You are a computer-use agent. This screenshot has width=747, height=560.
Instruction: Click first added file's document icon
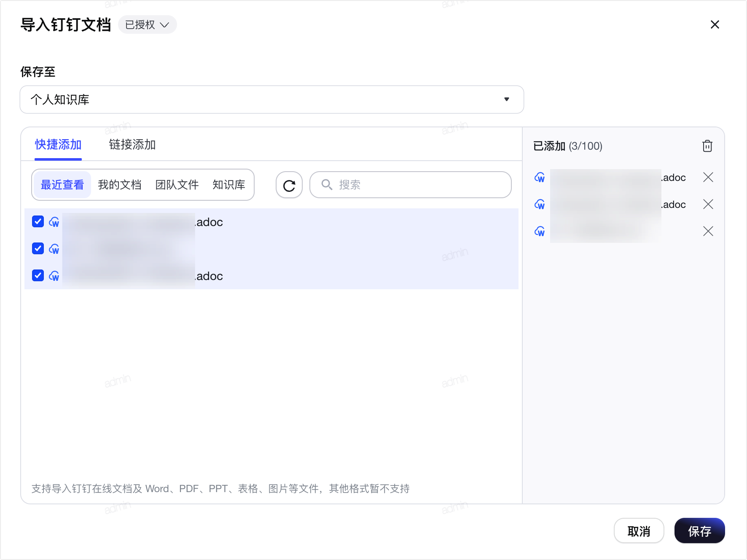click(x=540, y=177)
